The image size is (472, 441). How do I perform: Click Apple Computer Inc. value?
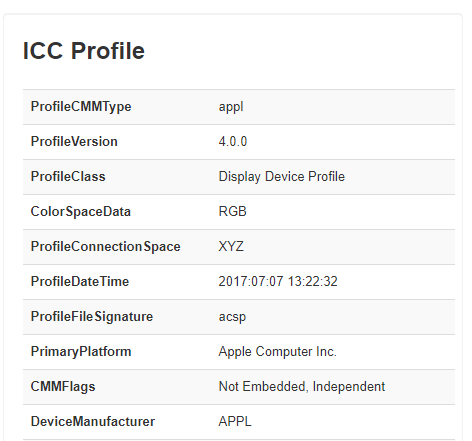[x=278, y=352]
